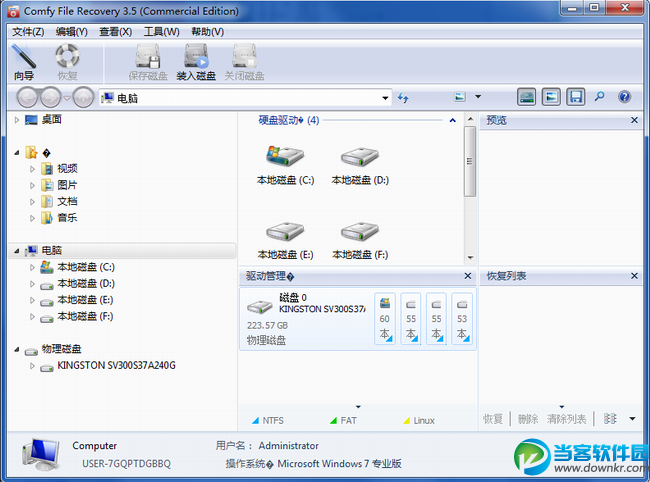Close the 驱动管理 panel
650x482 pixels.
pyautogui.click(x=468, y=276)
